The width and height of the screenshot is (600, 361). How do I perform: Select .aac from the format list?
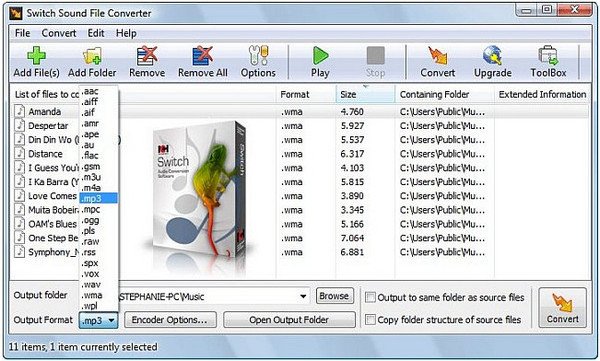(99, 91)
